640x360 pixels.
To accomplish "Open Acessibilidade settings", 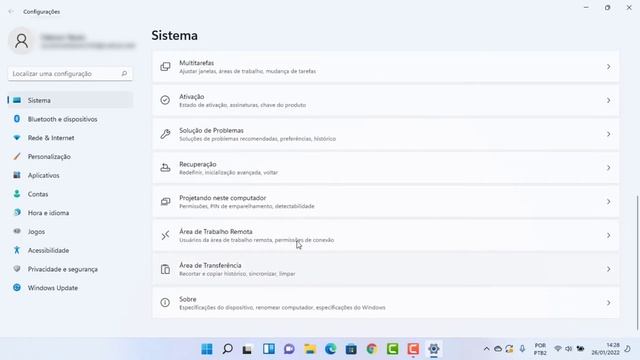I will (x=70, y=250).
